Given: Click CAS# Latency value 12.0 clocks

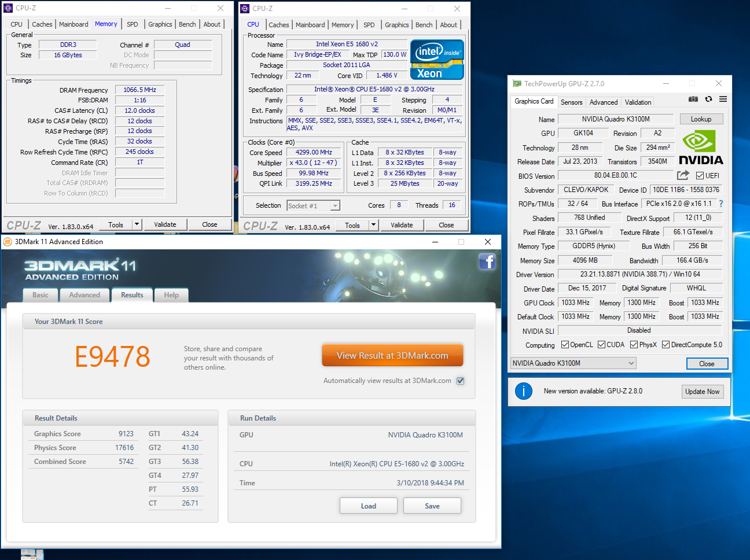Looking at the screenshot, I should click(x=139, y=110).
